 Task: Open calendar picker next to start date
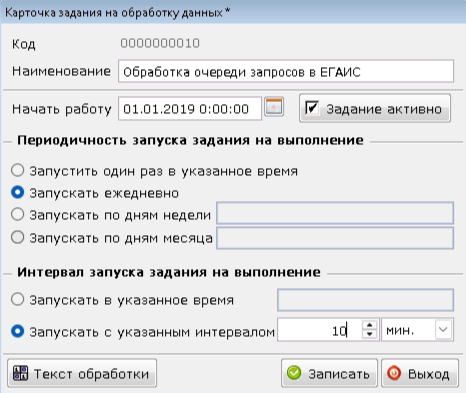click(274, 107)
